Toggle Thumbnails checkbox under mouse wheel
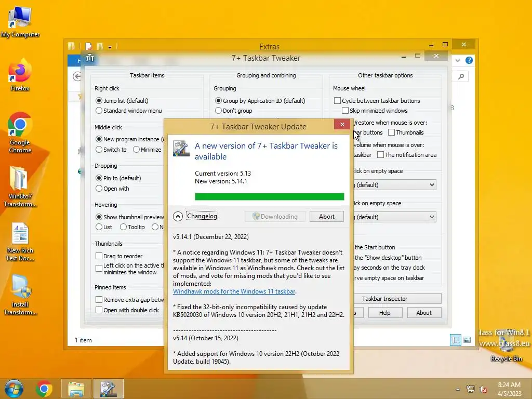Viewport: 532px width, 399px height. point(391,132)
